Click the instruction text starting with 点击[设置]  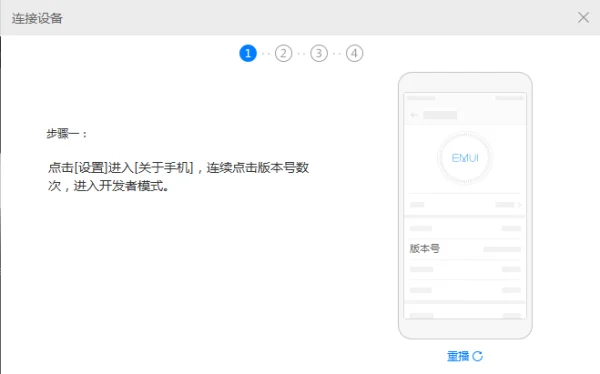pos(178,176)
